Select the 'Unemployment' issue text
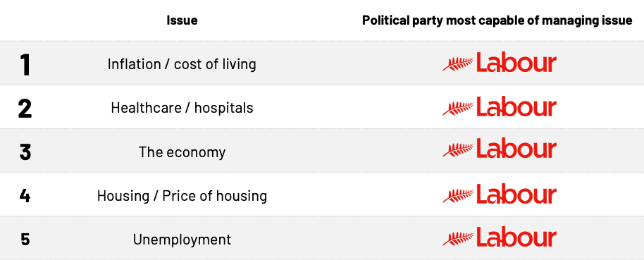 click(182, 240)
